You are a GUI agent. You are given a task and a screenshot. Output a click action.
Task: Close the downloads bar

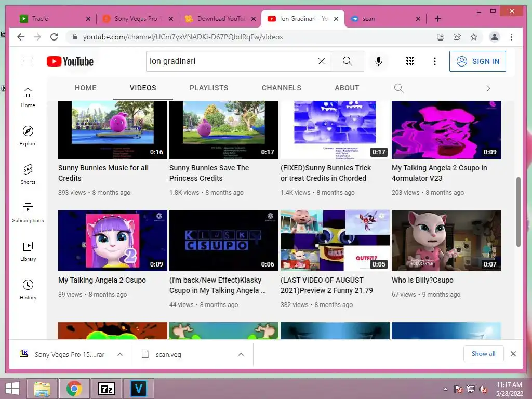(513, 354)
